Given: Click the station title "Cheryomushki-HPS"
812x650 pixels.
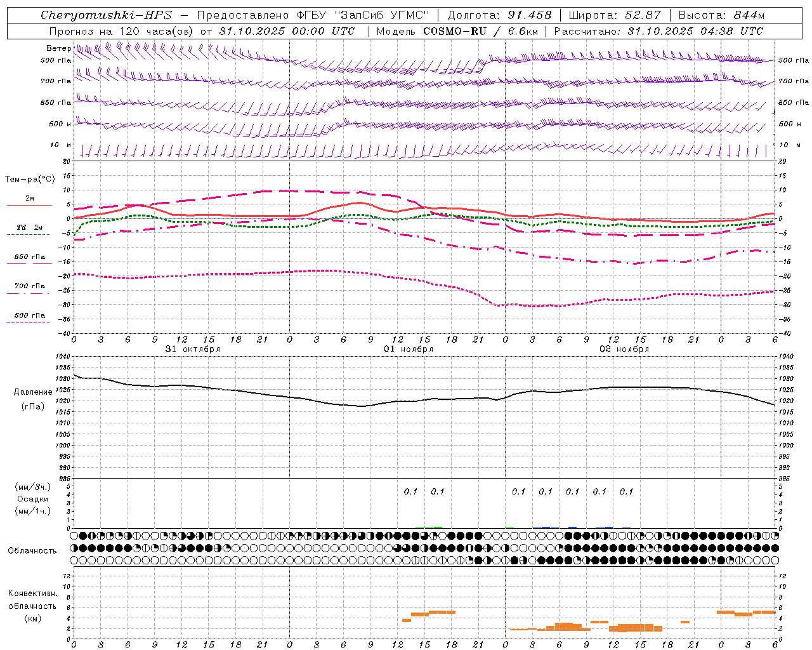Looking at the screenshot, I should tap(106, 15).
